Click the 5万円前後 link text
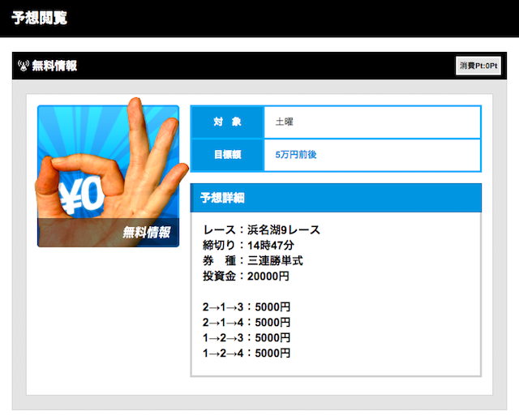The image size is (519, 420). 296,155
